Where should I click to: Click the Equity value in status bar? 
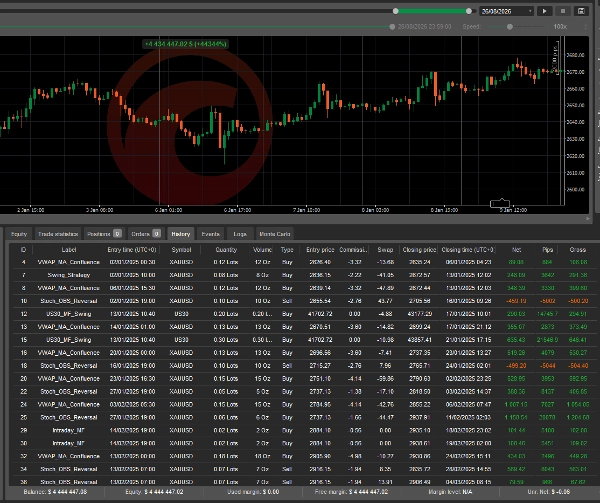[154, 492]
